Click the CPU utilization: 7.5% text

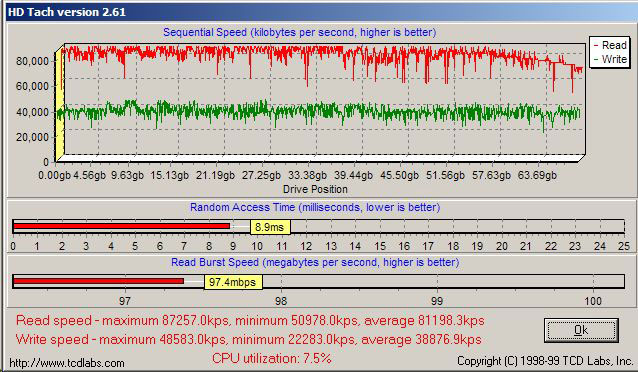click(271, 358)
